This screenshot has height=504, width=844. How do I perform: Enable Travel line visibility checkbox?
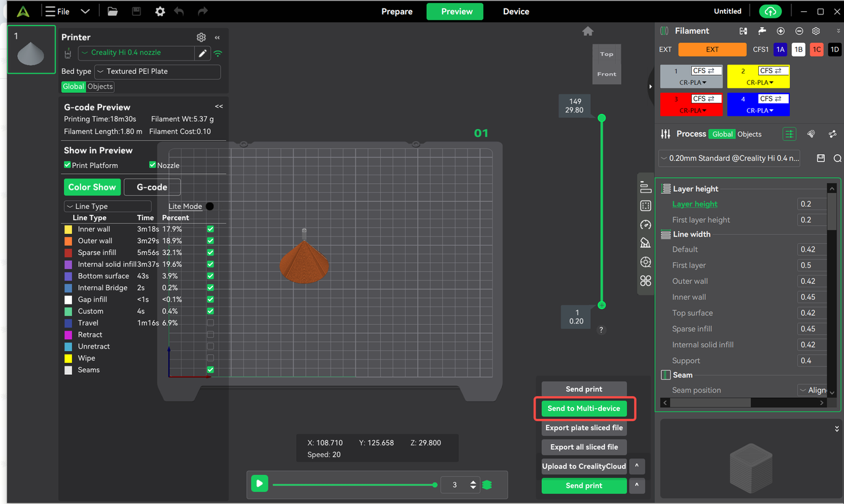click(210, 323)
